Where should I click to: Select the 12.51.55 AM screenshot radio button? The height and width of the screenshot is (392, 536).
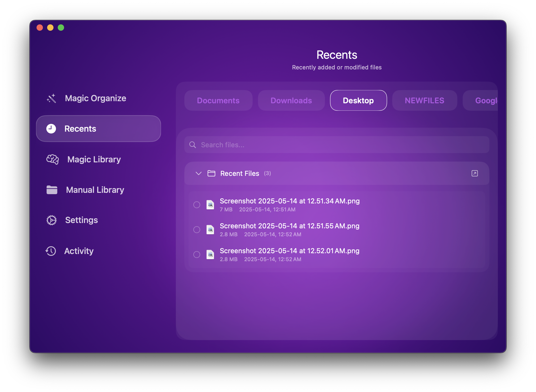tap(197, 230)
